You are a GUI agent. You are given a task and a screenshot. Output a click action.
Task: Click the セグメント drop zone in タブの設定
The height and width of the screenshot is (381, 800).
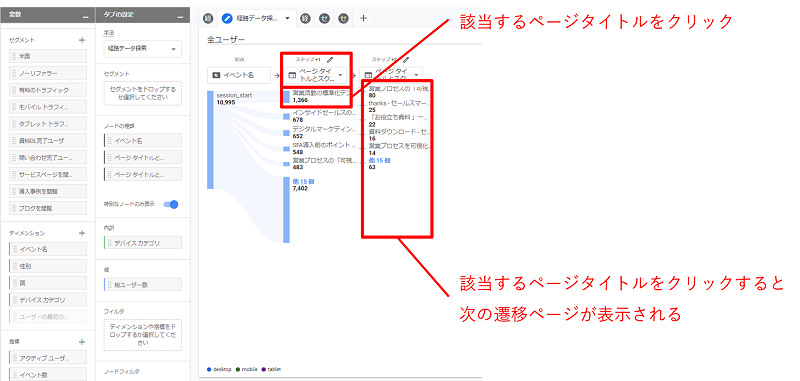coord(143,93)
